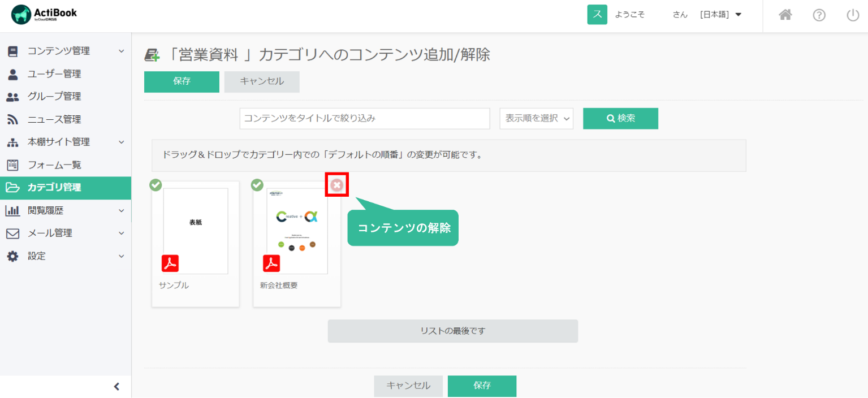Click the 検索 search button
The image size is (868, 398).
pos(620,119)
